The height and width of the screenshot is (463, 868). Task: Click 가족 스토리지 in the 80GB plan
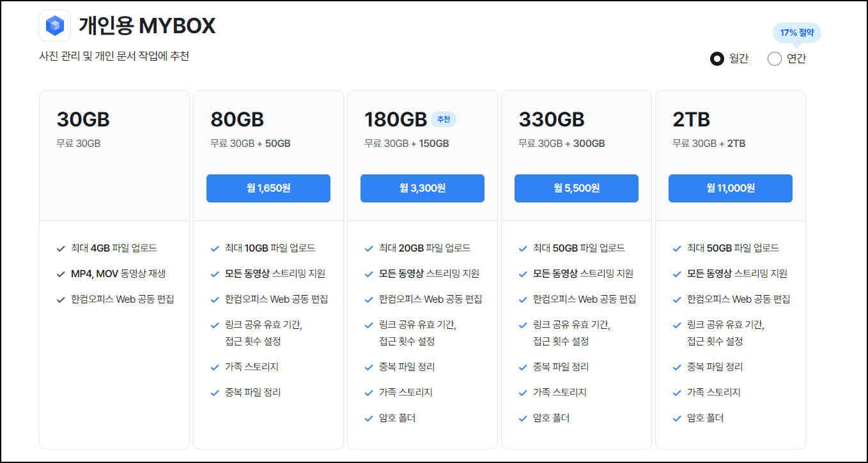tap(252, 367)
